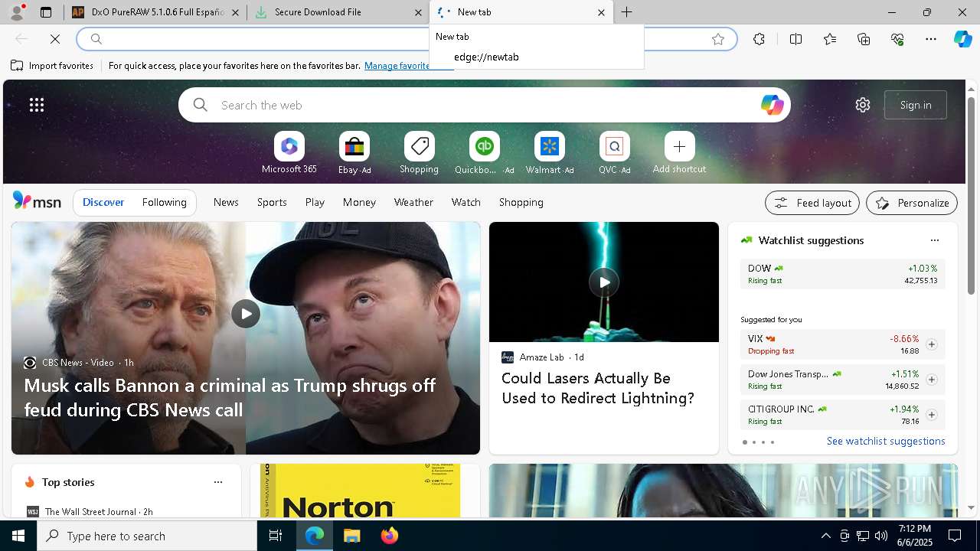Open the notification center icon
This screenshot has height=551, width=980.
tap(955, 536)
